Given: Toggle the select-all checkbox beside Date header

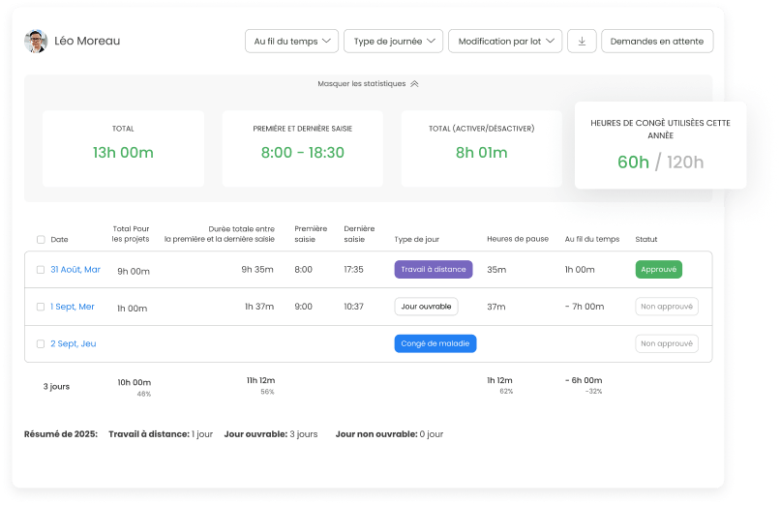Looking at the screenshot, I should pos(41,239).
